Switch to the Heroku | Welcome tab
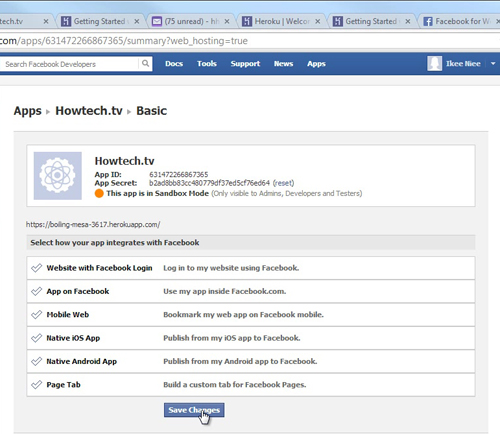This screenshot has width=500, height=434. 282,21
